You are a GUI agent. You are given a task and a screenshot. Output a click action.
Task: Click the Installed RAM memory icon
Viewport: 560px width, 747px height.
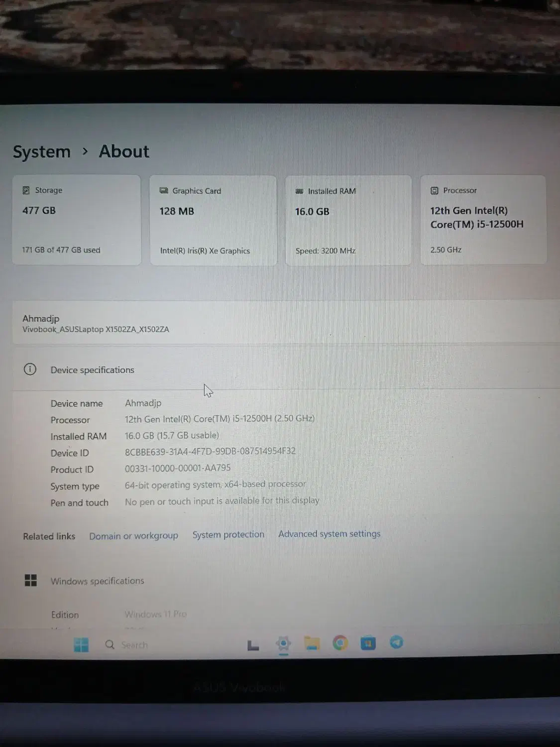pos(299,191)
